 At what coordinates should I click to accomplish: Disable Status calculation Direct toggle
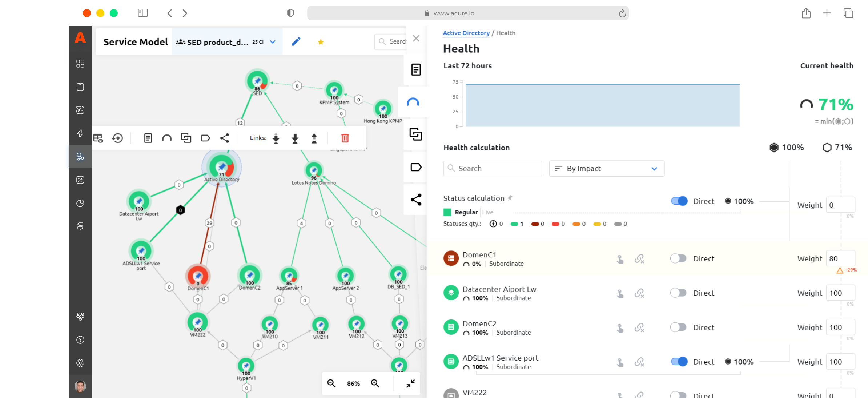679,201
